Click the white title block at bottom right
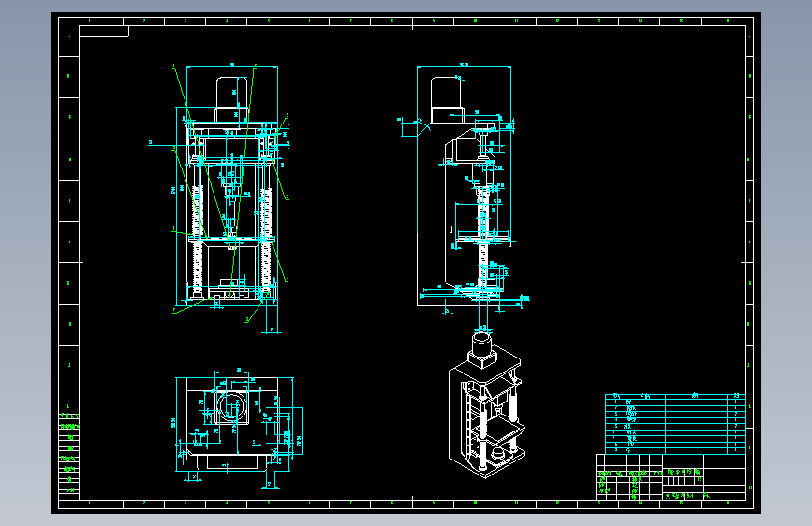The height and width of the screenshot is (526, 812). 671,476
